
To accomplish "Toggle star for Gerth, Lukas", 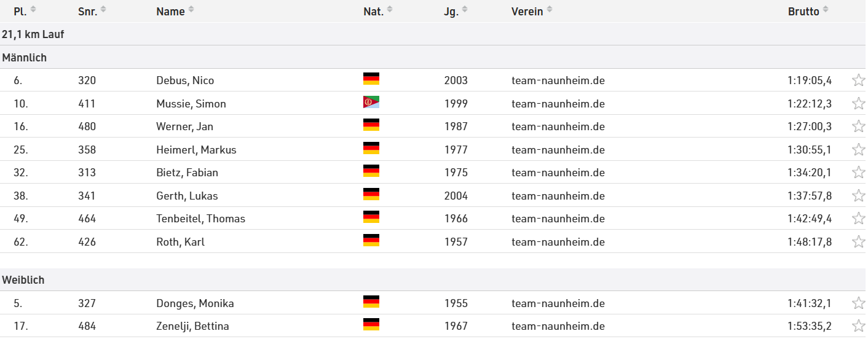I will (x=858, y=196).
